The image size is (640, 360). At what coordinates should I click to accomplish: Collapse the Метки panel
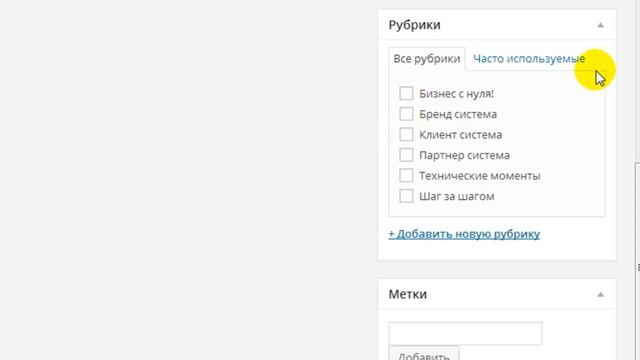click(600, 295)
